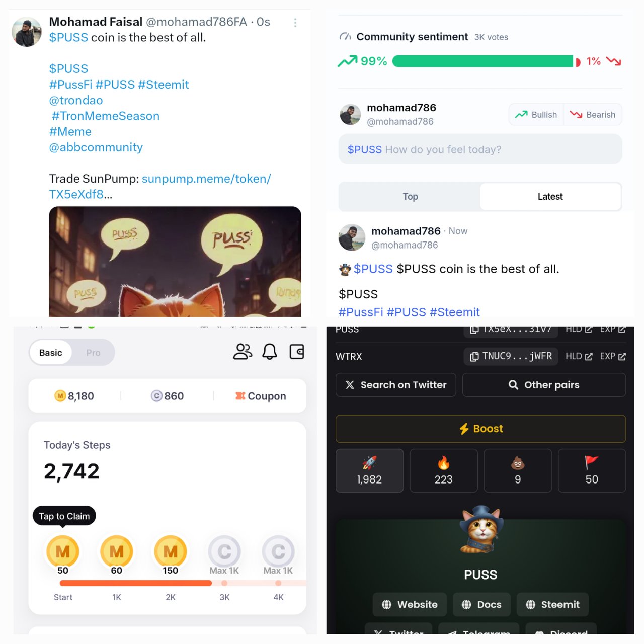This screenshot has width=644, height=644.
Task: Switch to Basic mode
Action: point(51,353)
